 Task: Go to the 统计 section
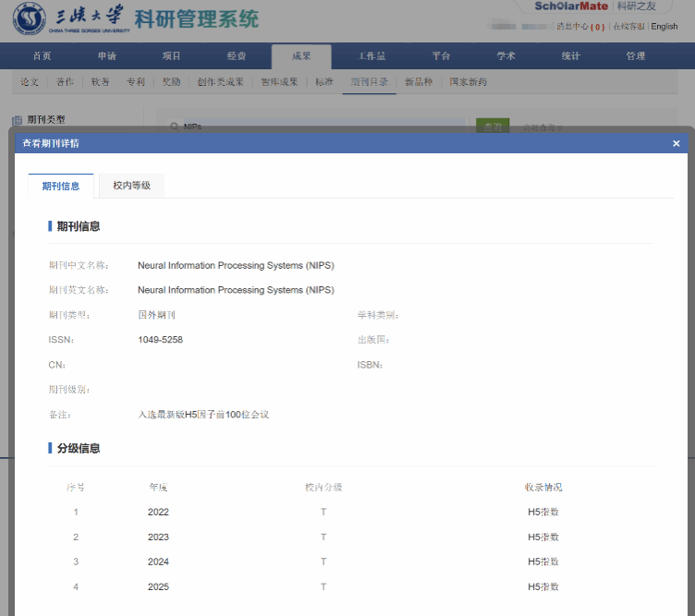tap(571, 56)
